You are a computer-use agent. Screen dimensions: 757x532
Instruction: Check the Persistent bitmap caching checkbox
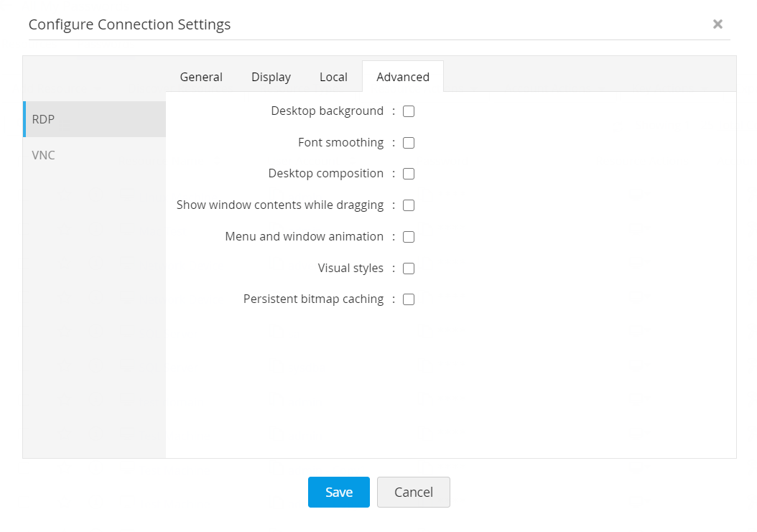(x=409, y=299)
